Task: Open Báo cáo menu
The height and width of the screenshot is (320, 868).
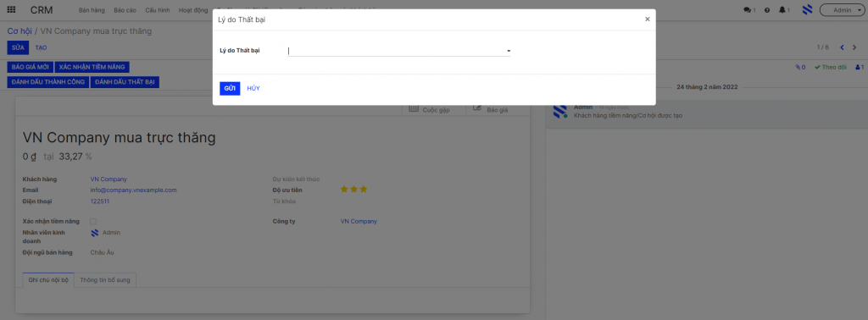Action: point(125,10)
